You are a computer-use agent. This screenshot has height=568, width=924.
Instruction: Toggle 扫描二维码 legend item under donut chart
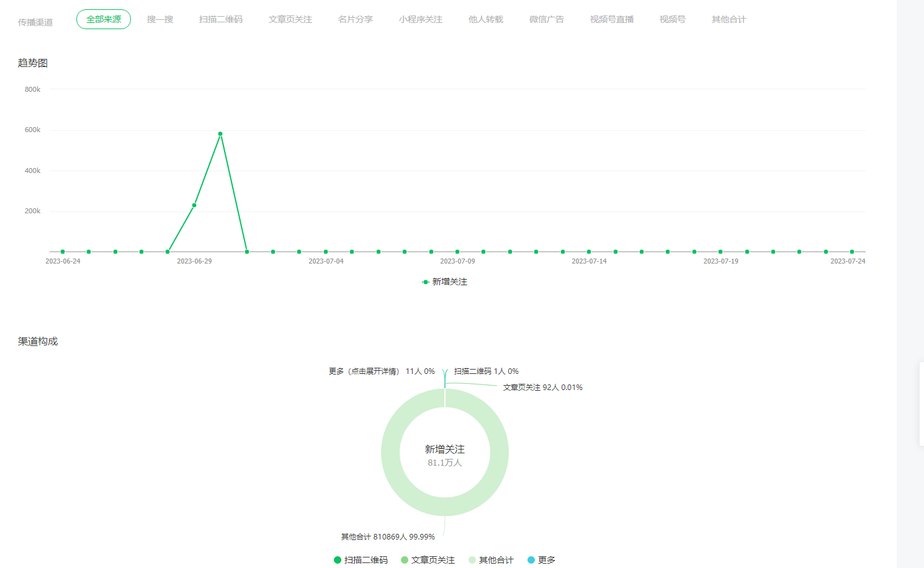tap(361, 560)
